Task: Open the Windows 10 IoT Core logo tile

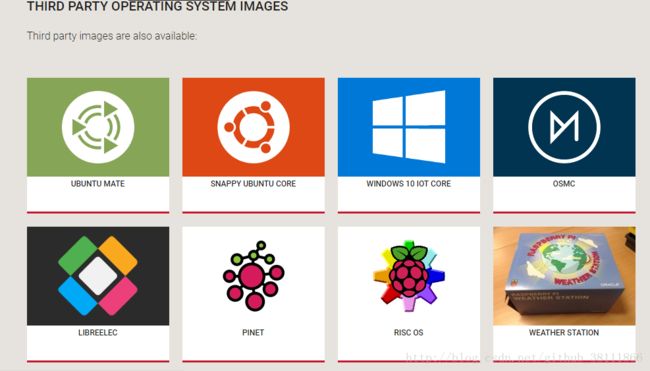Action: (409, 127)
